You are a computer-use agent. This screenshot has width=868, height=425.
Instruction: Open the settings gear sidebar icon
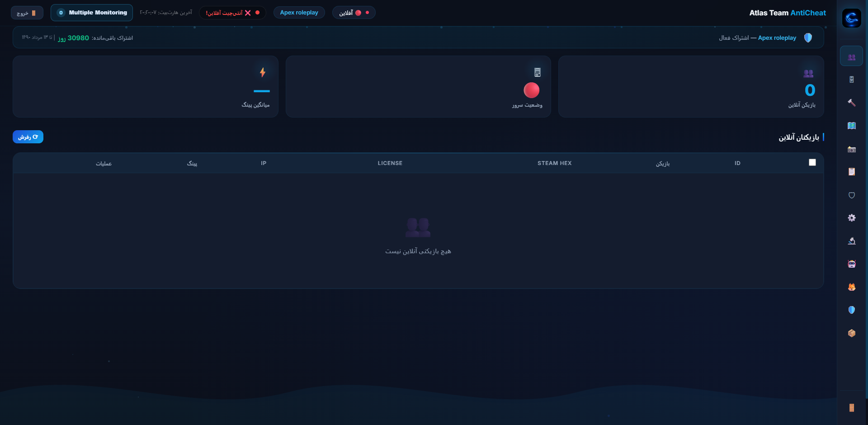[x=851, y=218]
